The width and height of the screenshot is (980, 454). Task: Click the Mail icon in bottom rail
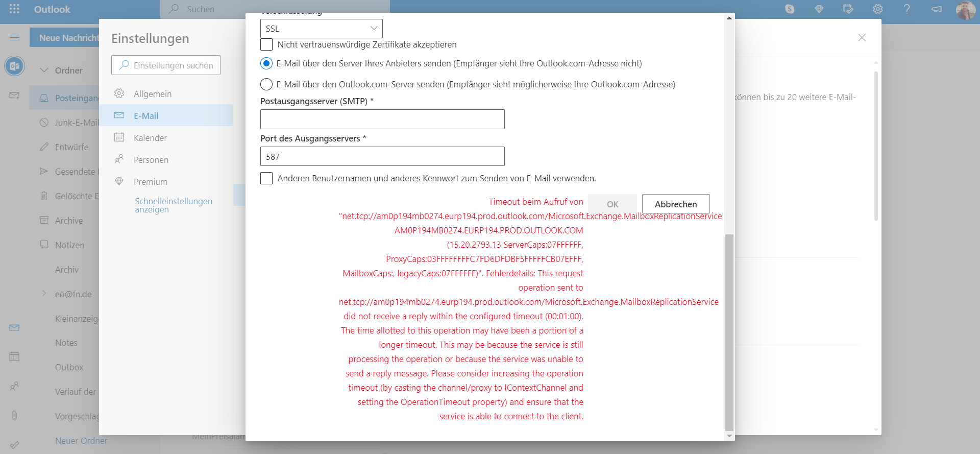point(15,327)
